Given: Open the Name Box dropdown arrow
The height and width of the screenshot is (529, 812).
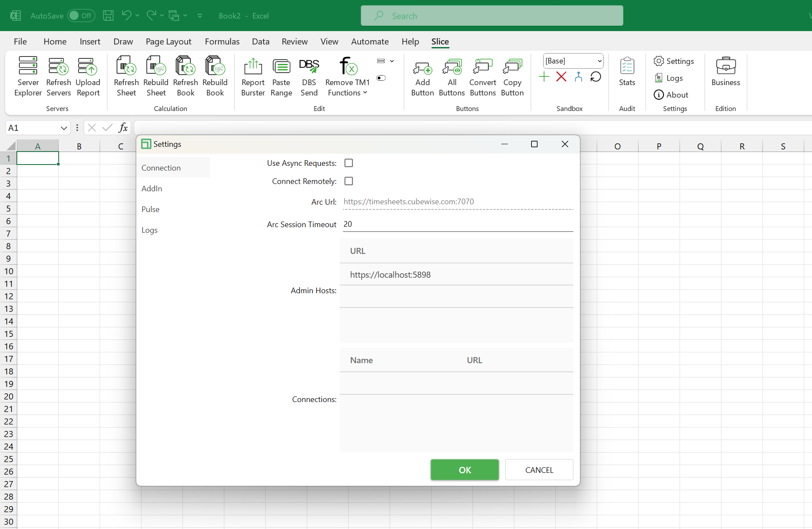Looking at the screenshot, I should pos(63,128).
